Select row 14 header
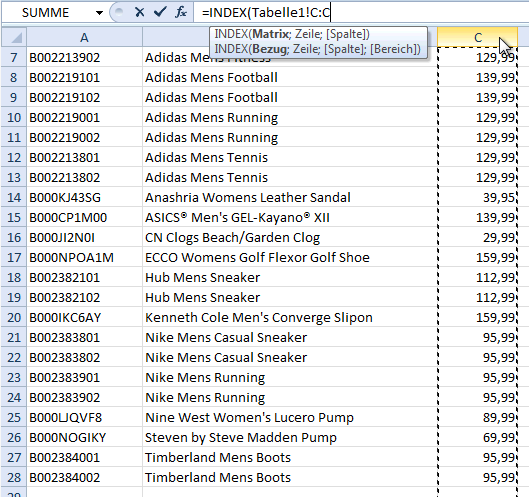529x497 pixels. click(14, 197)
